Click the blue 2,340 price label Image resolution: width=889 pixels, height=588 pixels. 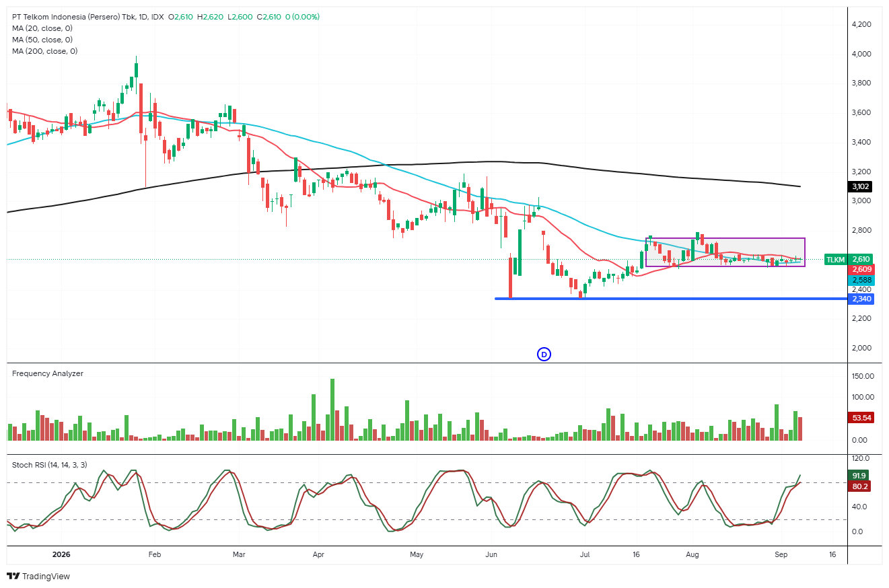tap(861, 299)
